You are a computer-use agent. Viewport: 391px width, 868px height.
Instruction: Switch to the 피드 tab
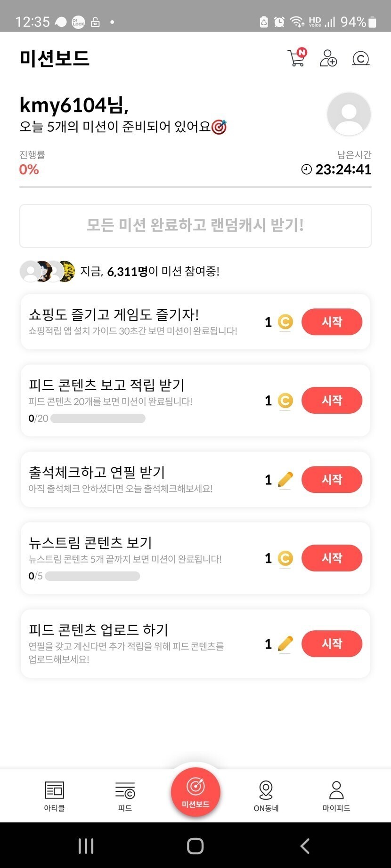(125, 796)
